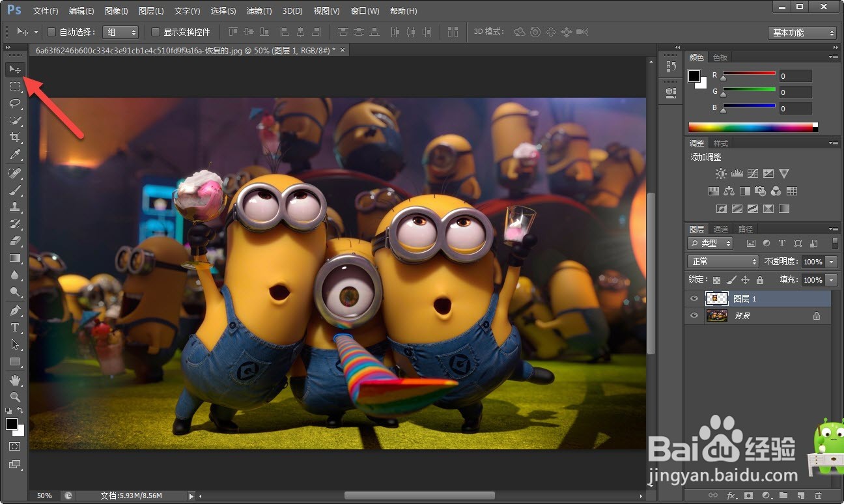Select the Move tool
Viewport: 844px width, 504px height.
15,69
